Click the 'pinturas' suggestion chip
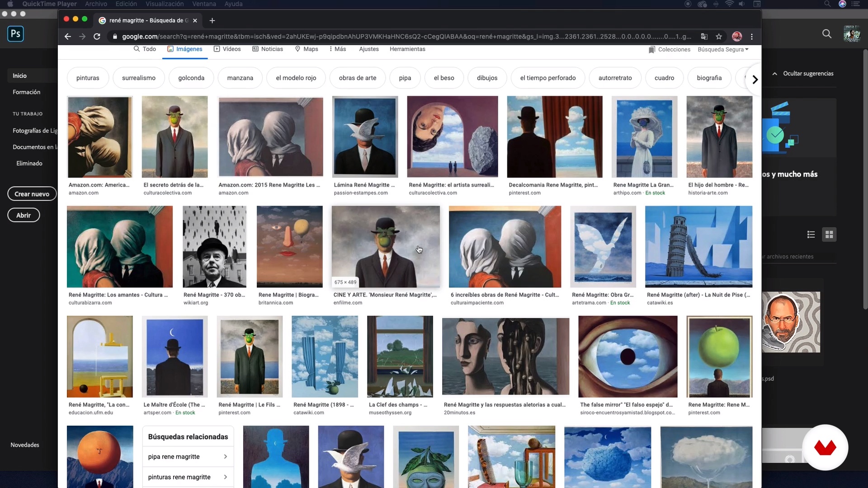Image resolution: width=868 pixels, height=488 pixels. tap(88, 78)
